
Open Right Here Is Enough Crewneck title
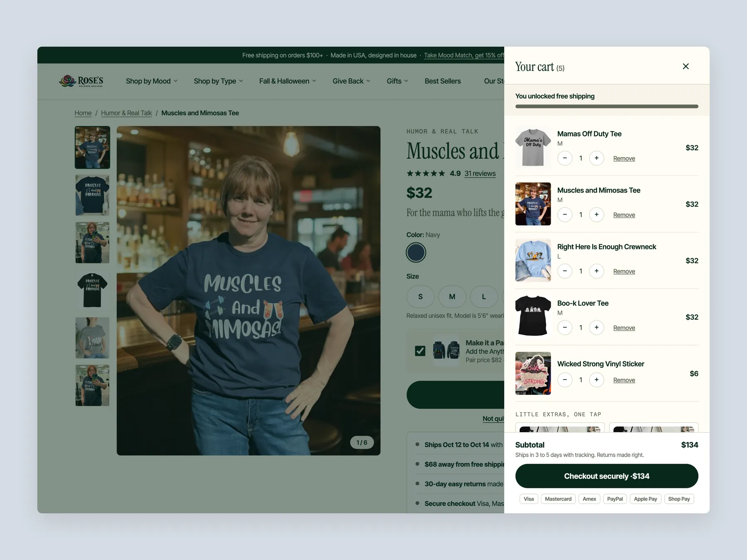[x=606, y=247]
